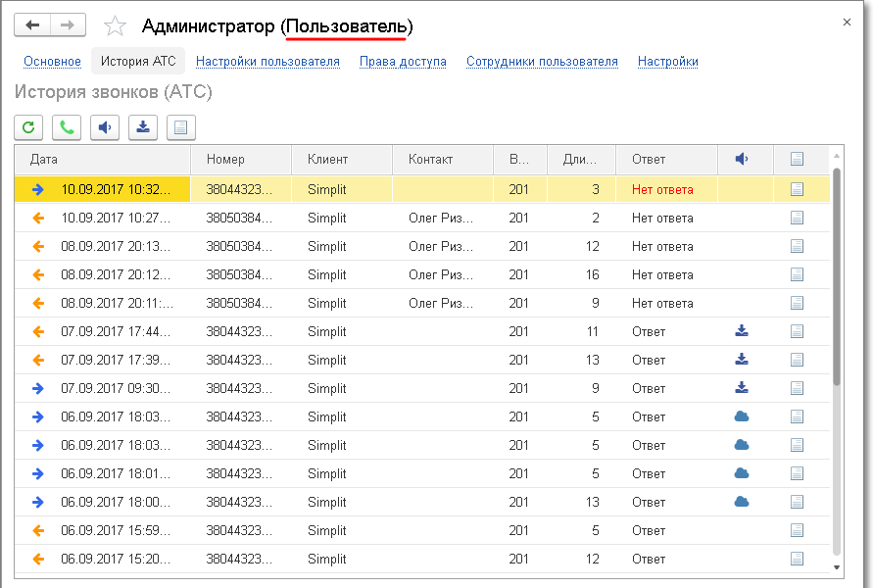
Task: Sort by Ответ column header
Action: point(649,159)
